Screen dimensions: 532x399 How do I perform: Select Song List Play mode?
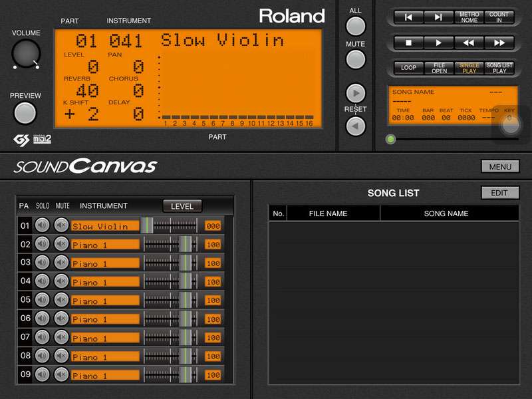499,68
